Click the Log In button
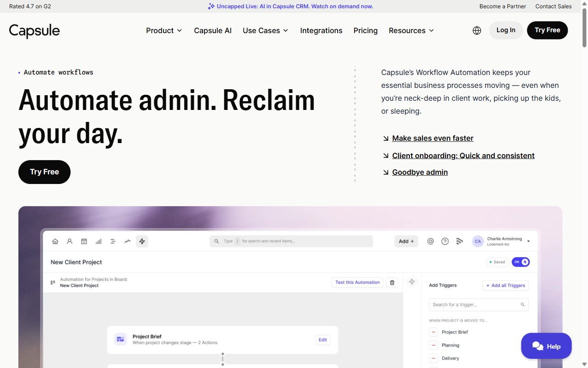This screenshot has width=588, height=368. click(x=506, y=30)
